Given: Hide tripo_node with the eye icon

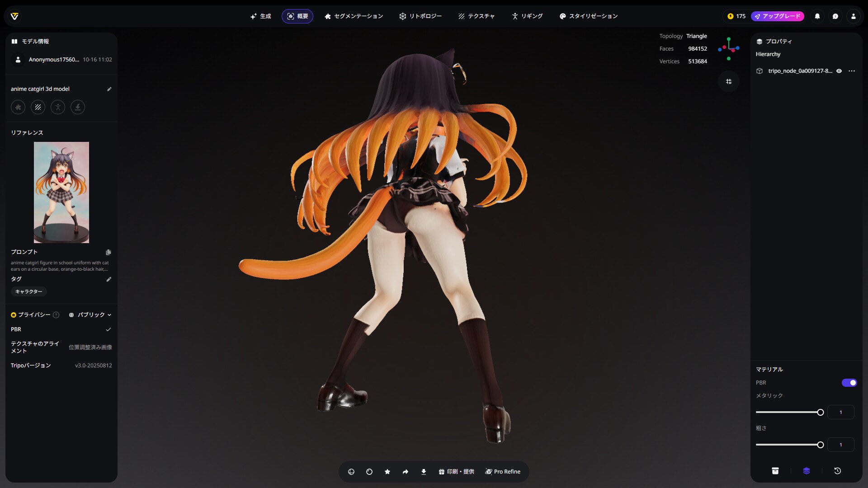Looking at the screenshot, I should point(839,71).
